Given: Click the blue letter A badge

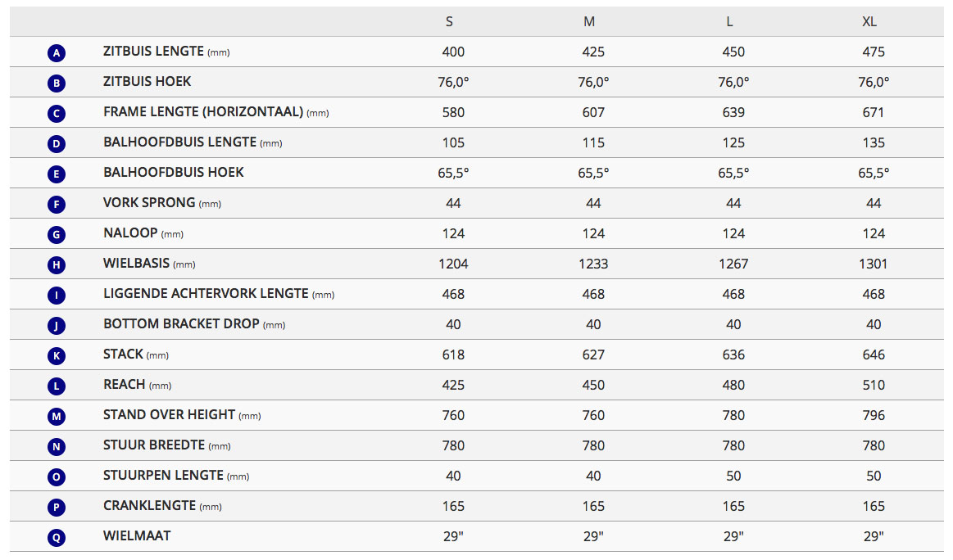Looking at the screenshot, I should (57, 54).
